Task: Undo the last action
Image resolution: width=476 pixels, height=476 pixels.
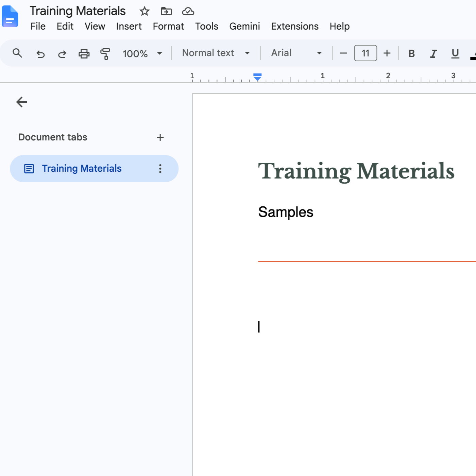Action: [x=40, y=54]
